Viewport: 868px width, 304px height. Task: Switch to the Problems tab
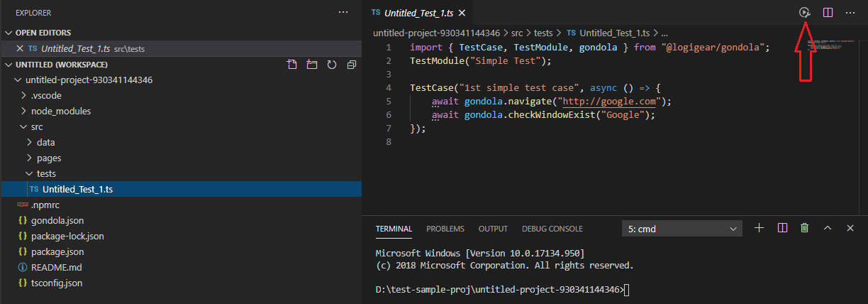tap(445, 229)
